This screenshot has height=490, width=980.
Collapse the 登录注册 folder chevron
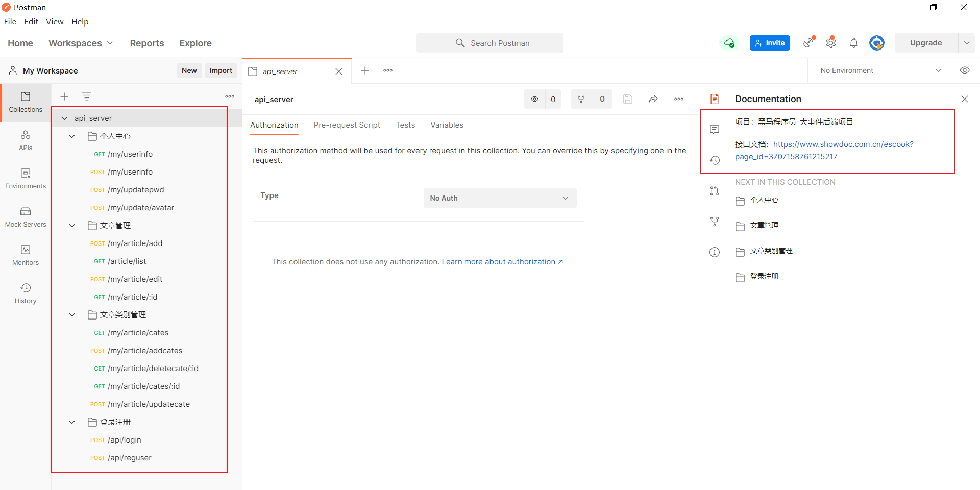click(72, 422)
